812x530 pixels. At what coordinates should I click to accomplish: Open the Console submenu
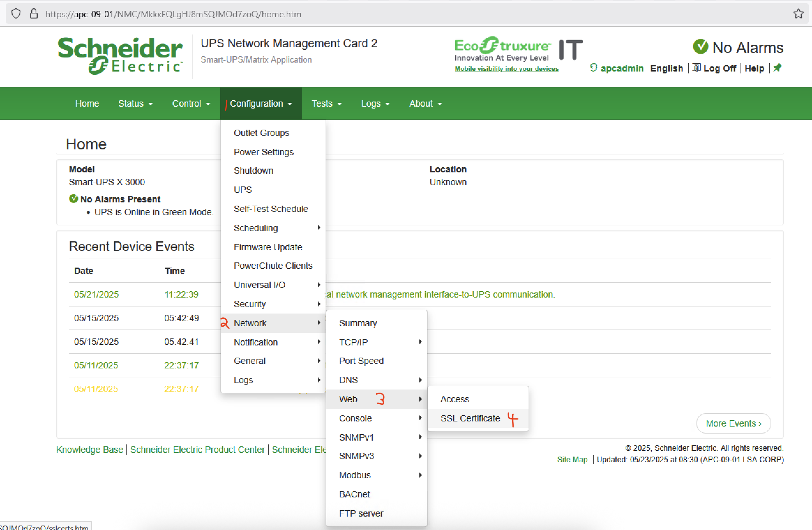(x=377, y=418)
